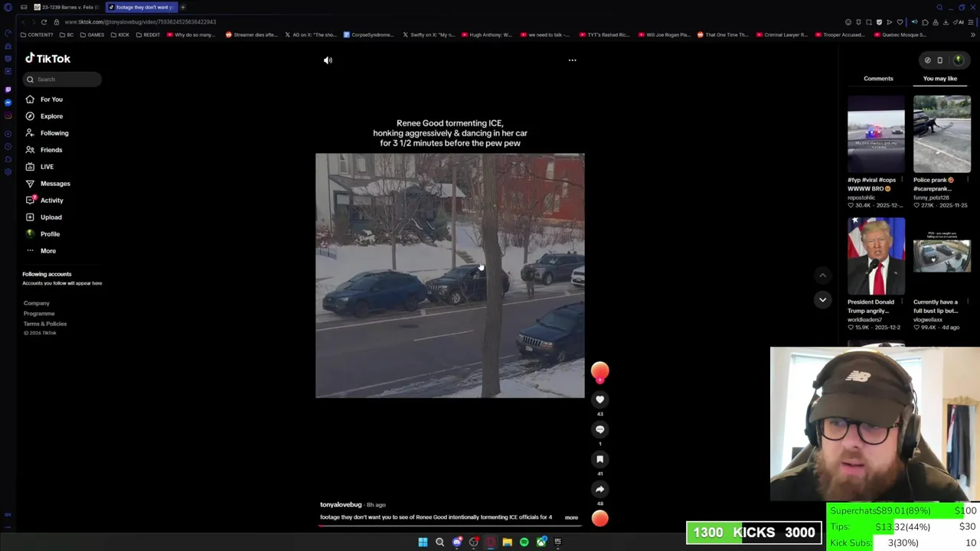
Task: Open browser extensions cube icon
Action: point(925,22)
